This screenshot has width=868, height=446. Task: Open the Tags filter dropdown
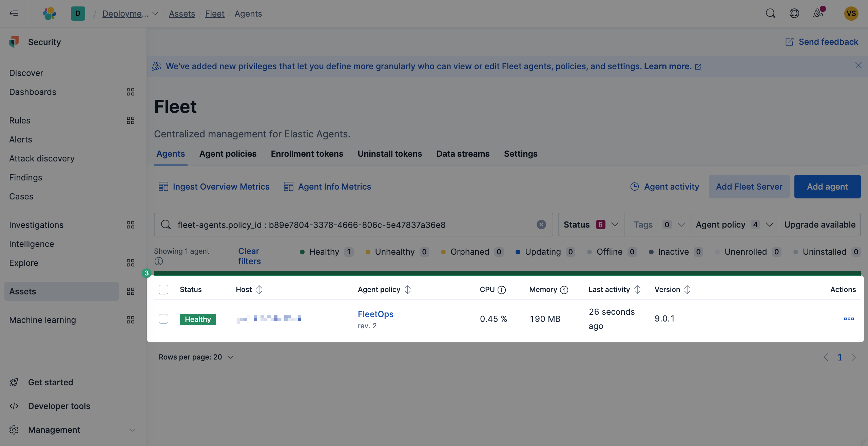pyautogui.click(x=657, y=225)
